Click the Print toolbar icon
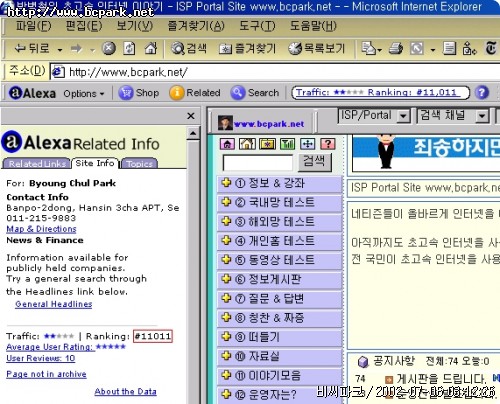 (396, 48)
